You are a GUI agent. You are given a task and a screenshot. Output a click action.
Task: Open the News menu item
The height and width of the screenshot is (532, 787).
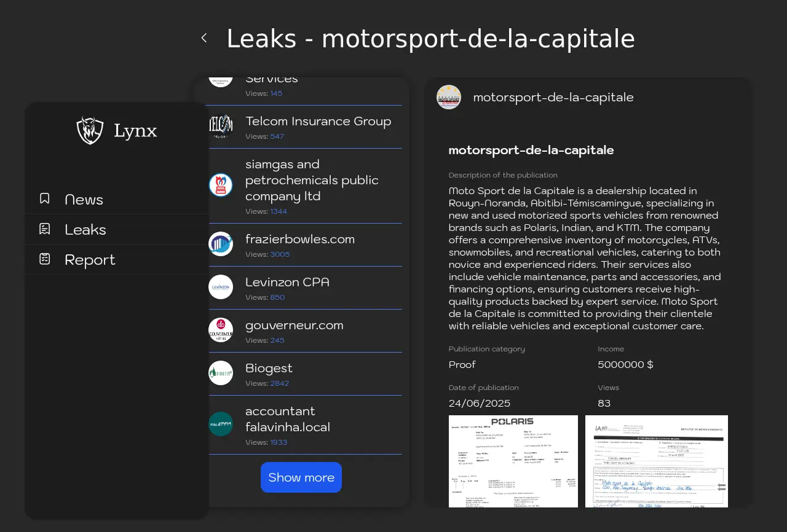84,200
